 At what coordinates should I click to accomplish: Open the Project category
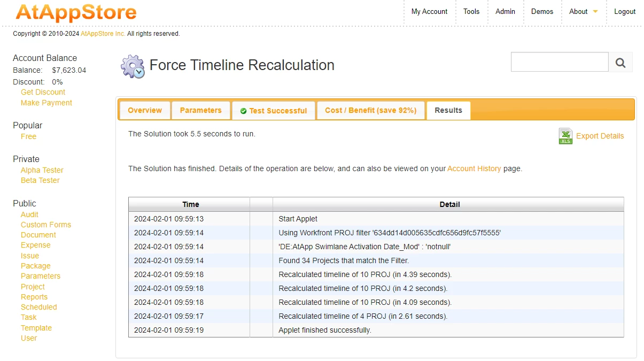[33, 287]
